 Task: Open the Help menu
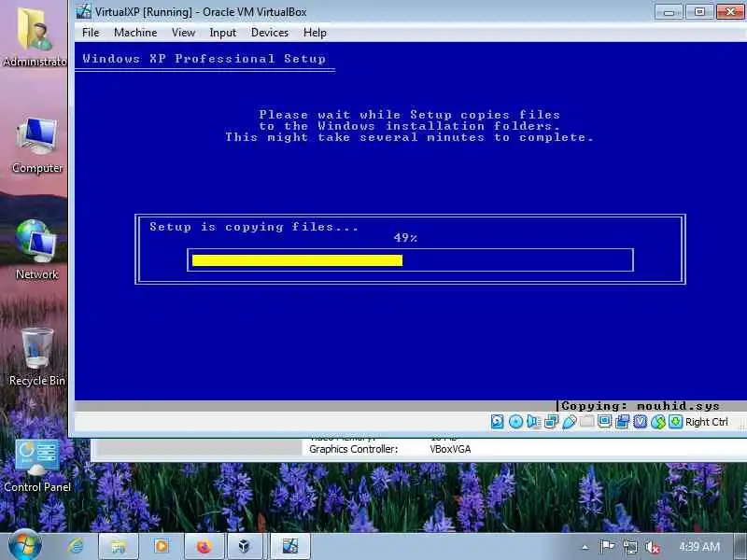pos(315,33)
